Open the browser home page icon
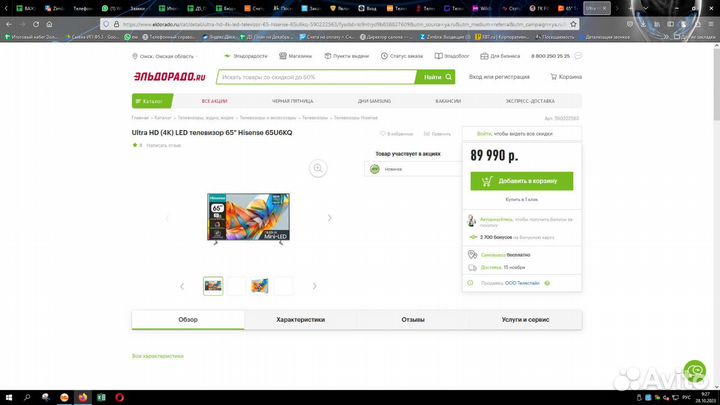The height and width of the screenshot is (405, 720). pyautogui.click(x=49, y=24)
